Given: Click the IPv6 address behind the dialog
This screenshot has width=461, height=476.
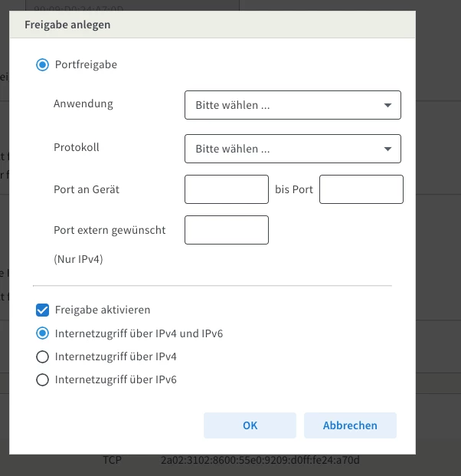Looking at the screenshot, I should click(x=260, y=461).
